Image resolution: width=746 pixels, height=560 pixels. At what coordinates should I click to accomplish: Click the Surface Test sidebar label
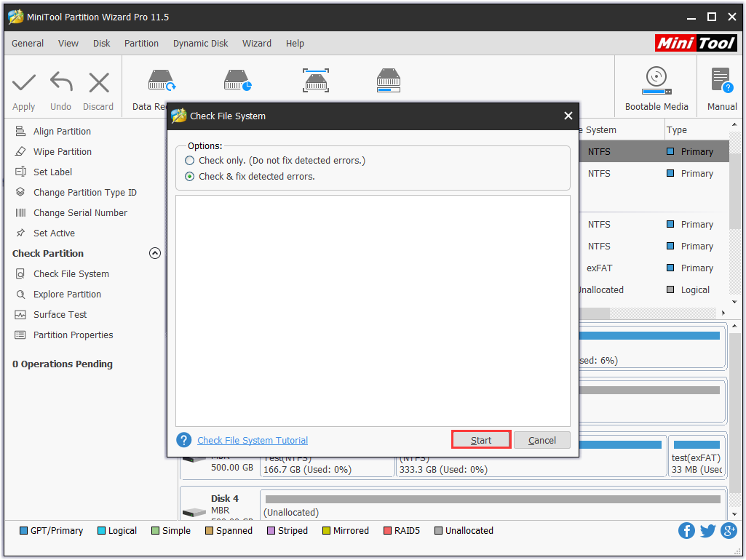pyautogui.click(x=60, y=315)
